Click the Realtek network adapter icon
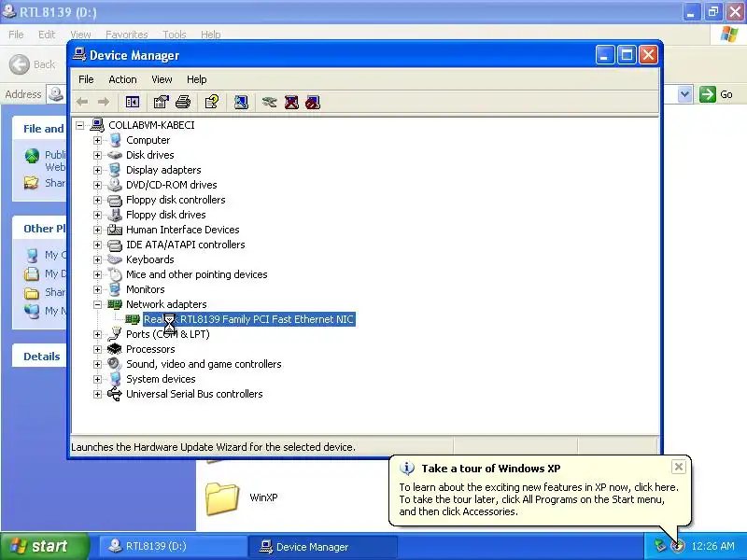This screenshot has width=747, height=560. click(x=132, y=319)
